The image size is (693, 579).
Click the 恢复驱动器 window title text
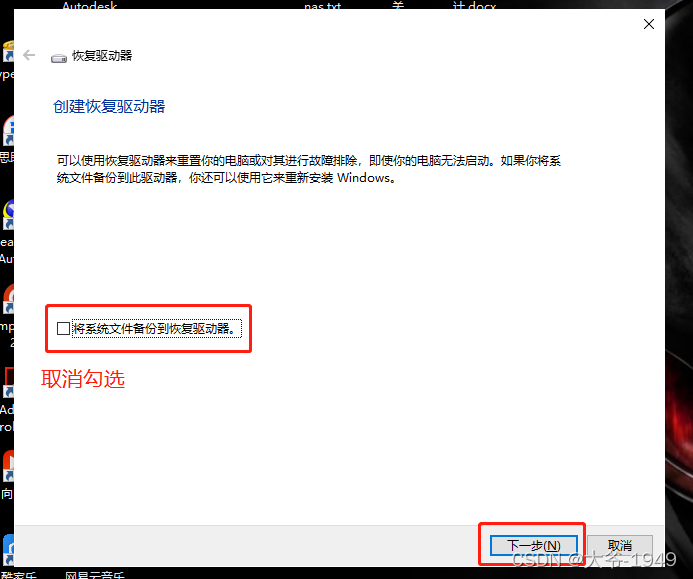tap(102, 56)
